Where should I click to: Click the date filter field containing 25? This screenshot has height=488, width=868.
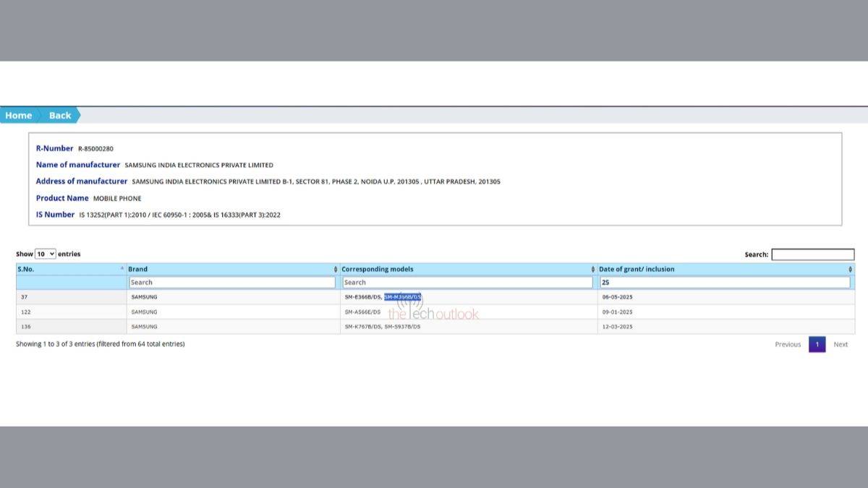tap(725, 282)
